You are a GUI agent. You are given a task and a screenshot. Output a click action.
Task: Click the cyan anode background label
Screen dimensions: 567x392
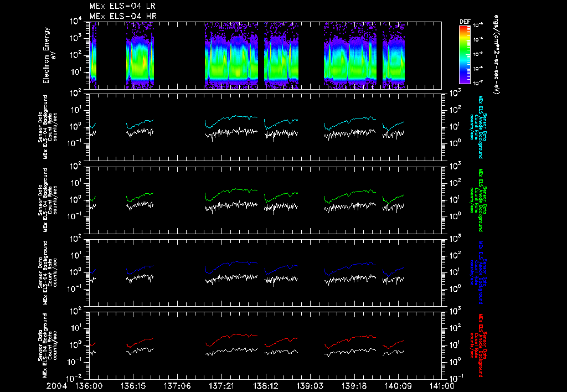click(478, 127)
